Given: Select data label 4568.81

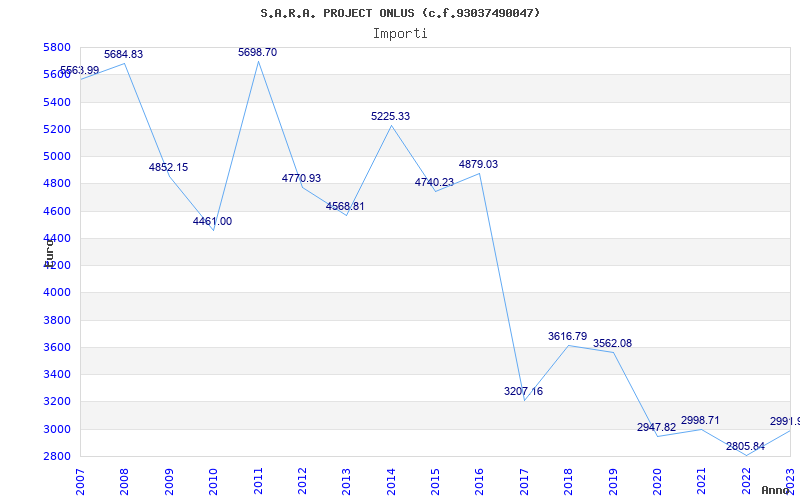Looking at the screenshot, I should pyautogui.click(x=345, y=206).
